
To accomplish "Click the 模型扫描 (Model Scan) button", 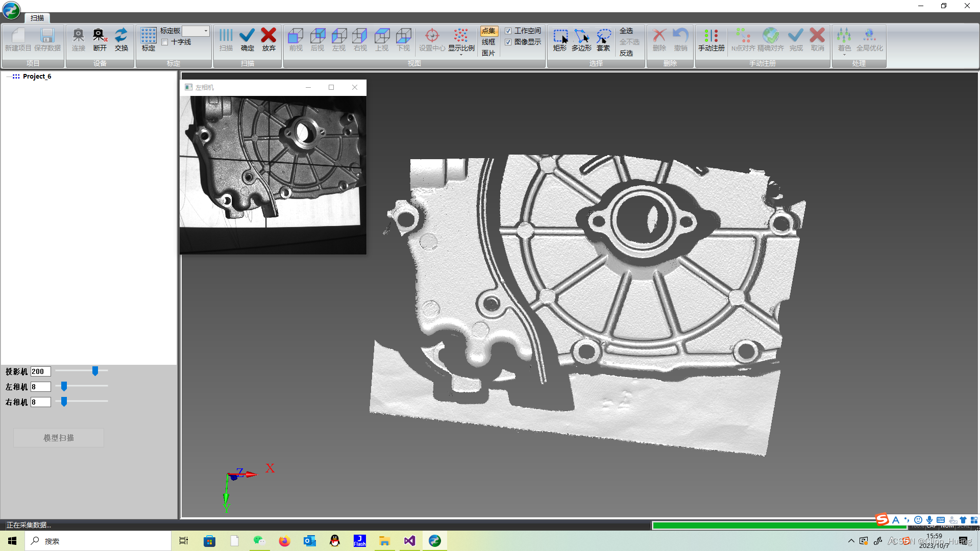I will pos(59,437).
